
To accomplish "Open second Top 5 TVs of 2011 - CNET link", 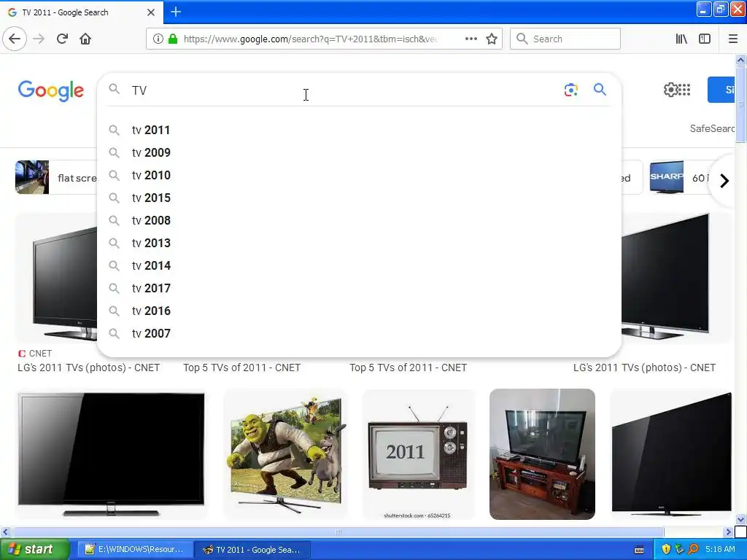I will click(x=409, y=367).
